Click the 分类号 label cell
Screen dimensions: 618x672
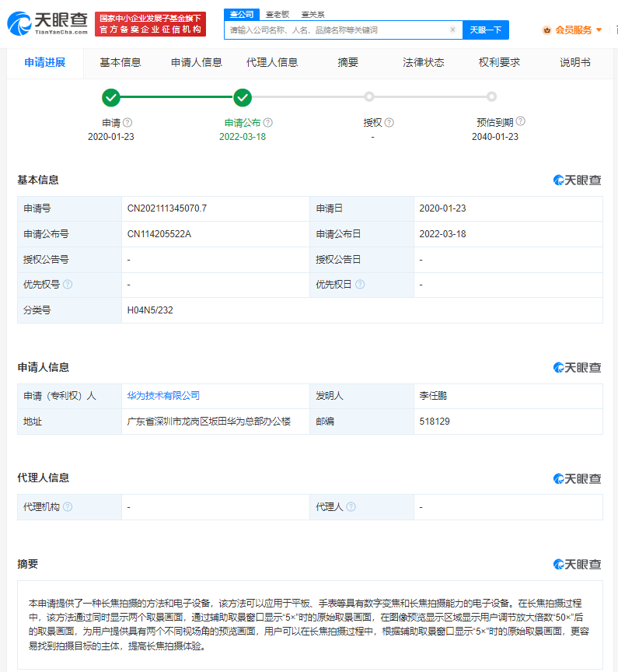[69, 310]
